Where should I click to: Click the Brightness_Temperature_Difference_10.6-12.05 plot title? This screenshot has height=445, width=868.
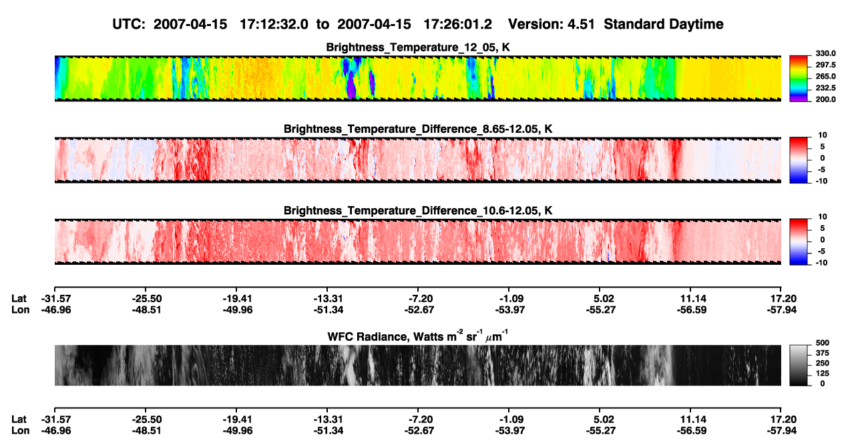(x=418, y=210)
